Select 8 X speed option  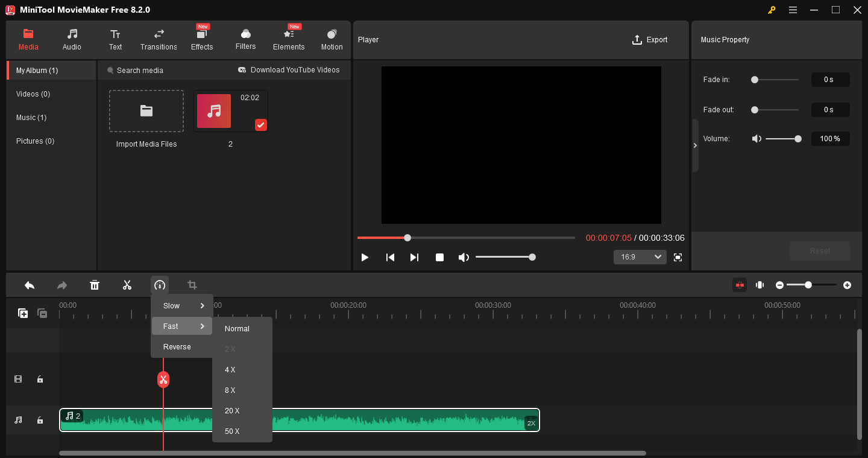pyautogui.click(x=242, y=390)
